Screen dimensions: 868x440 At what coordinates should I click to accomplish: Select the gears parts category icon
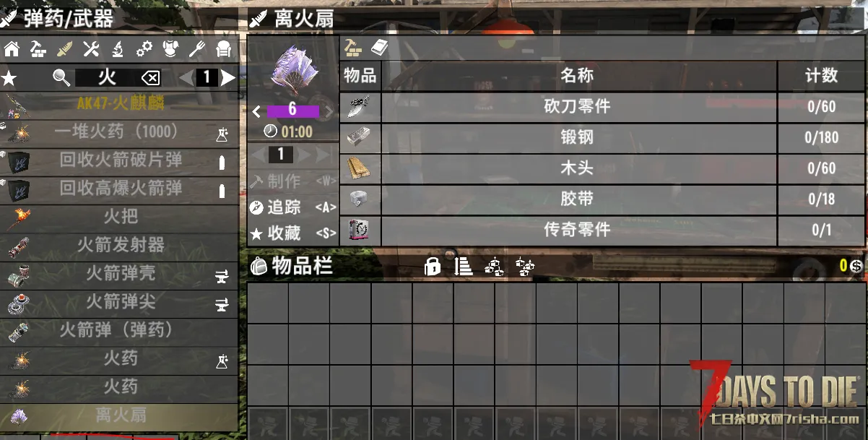click(x=144, y=49)
